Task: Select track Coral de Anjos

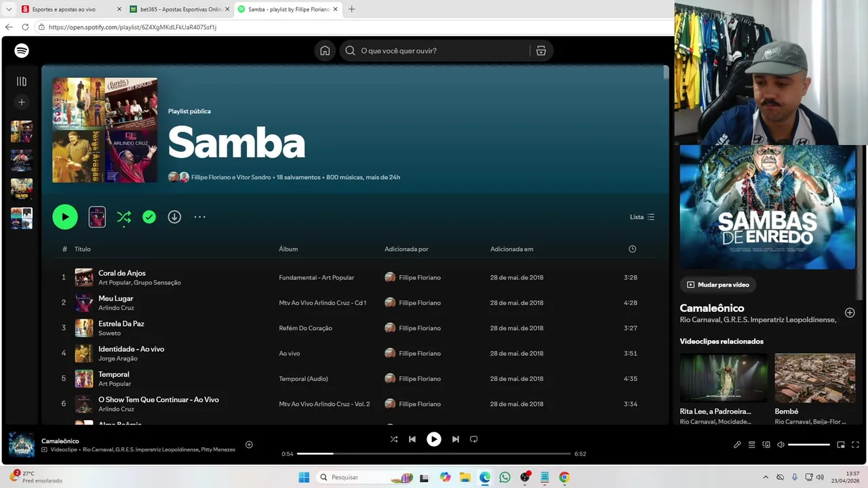Action: tap(122, 273)
